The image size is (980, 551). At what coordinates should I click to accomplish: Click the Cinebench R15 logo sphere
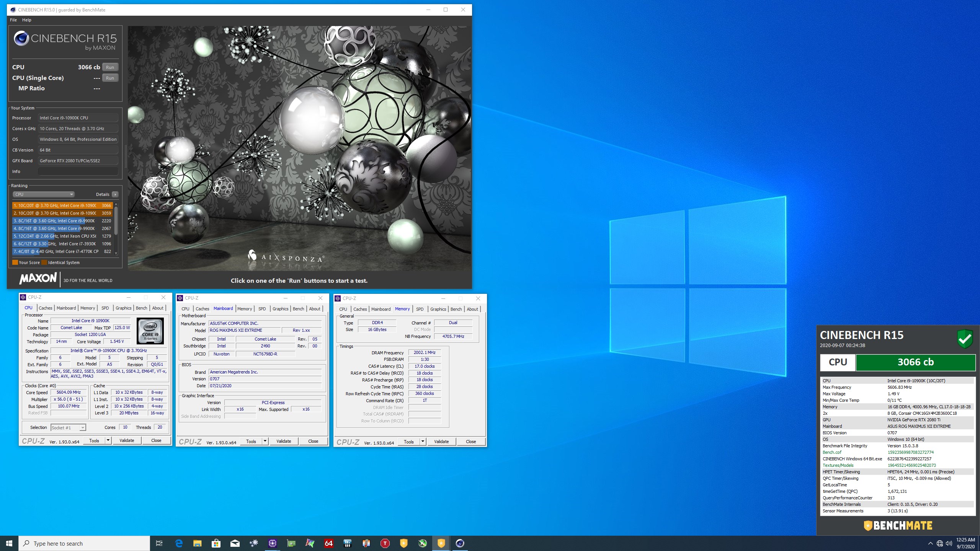(x=21, y=38)
